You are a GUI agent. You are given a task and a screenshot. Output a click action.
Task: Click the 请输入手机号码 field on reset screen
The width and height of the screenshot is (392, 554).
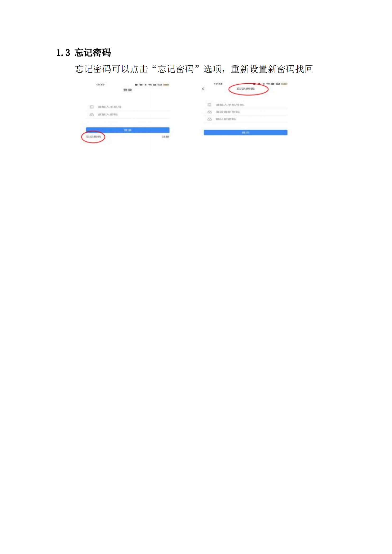[246, 105]
